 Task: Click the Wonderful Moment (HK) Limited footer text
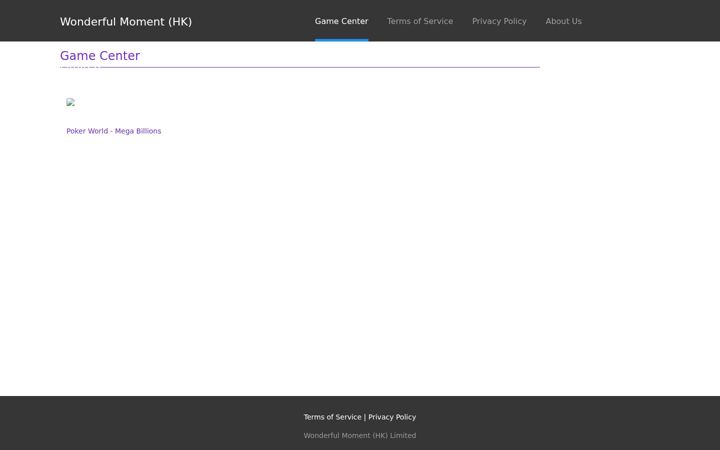pos(360,435)
